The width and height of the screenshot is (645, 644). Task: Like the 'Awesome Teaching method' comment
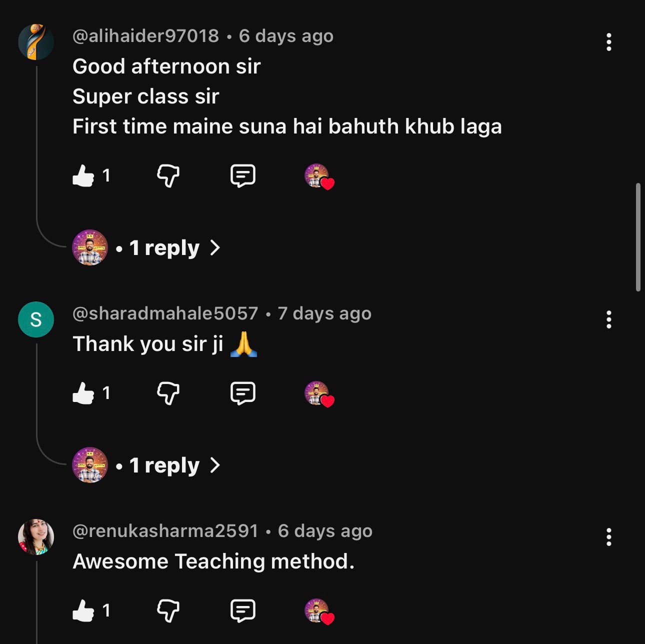pyautogui.click(x=83, y=611)
